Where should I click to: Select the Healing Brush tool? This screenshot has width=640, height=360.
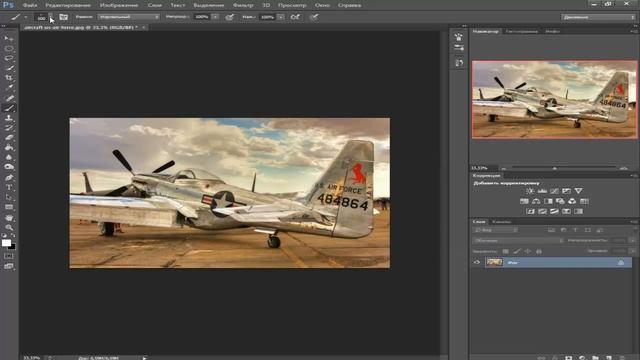pos(9,98)
